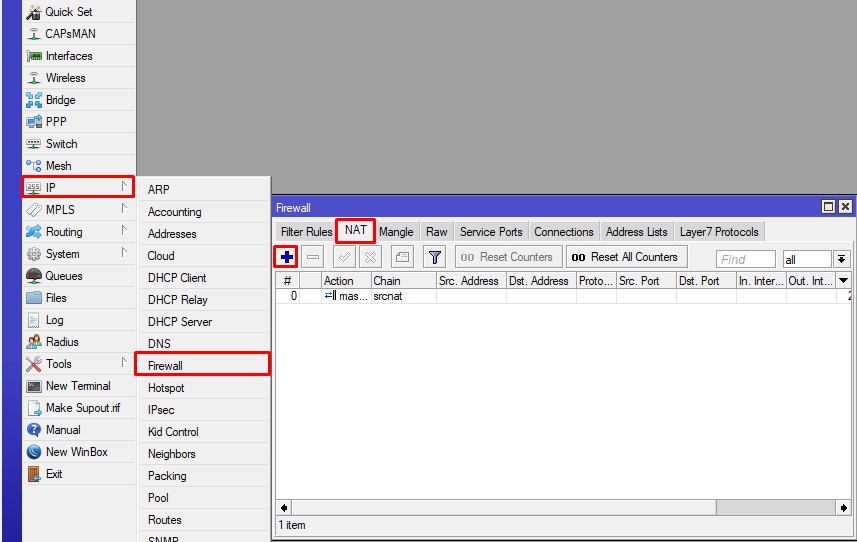857x542 pixels.
Task: Open the column selector dropdown arrow
Action: (843, 281)
